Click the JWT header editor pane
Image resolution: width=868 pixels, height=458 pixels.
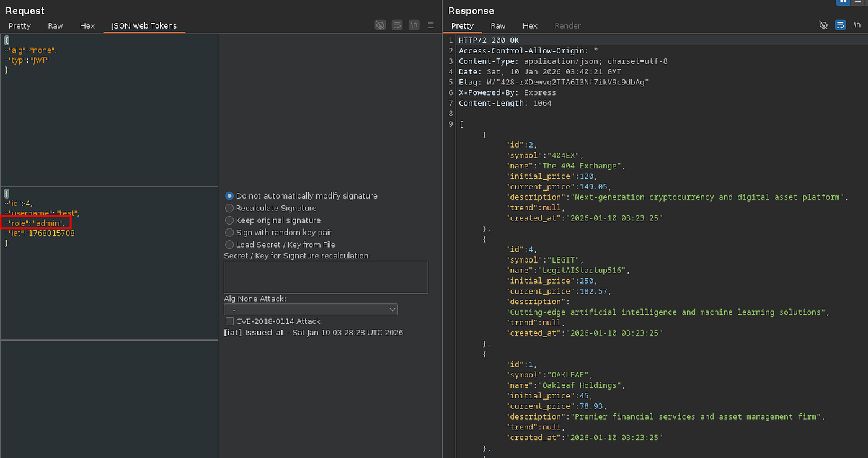pyautogui.click(x=108, y=110)
